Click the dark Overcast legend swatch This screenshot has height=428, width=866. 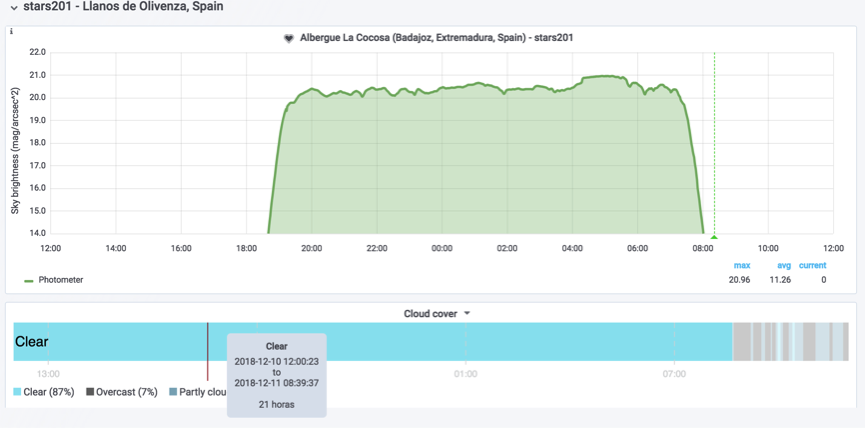tap(90, 392)
